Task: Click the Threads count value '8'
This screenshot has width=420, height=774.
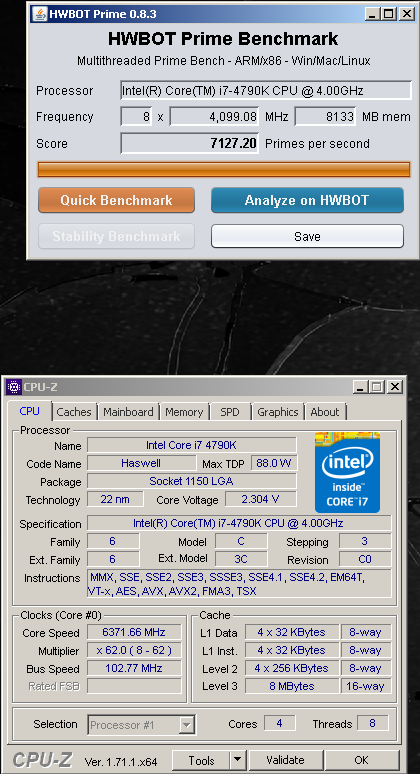Action: point(373,724)
